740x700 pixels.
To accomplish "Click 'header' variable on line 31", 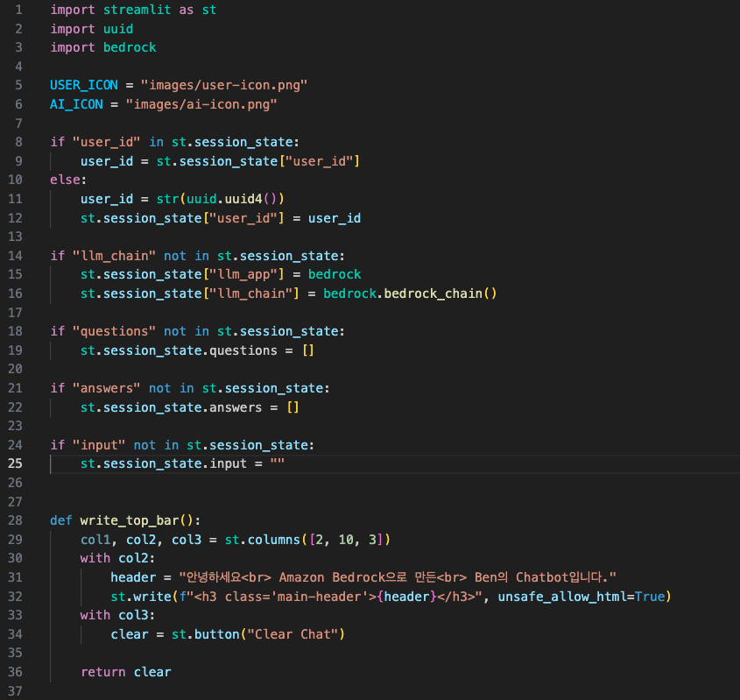I will coord(133,577).
